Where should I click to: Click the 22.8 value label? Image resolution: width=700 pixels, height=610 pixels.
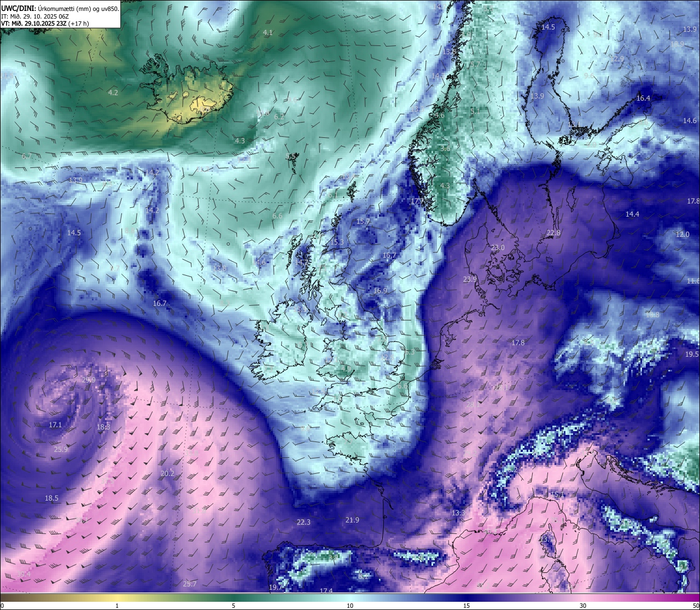553,233
